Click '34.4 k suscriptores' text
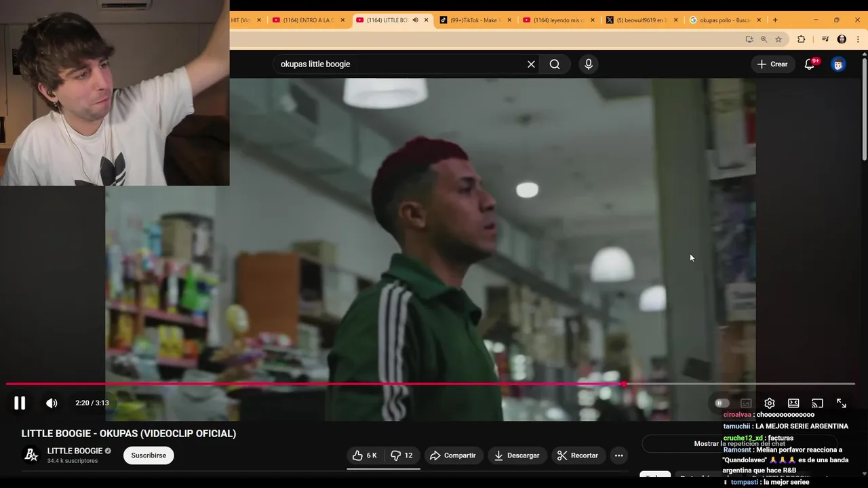 [x=73, y=461]
